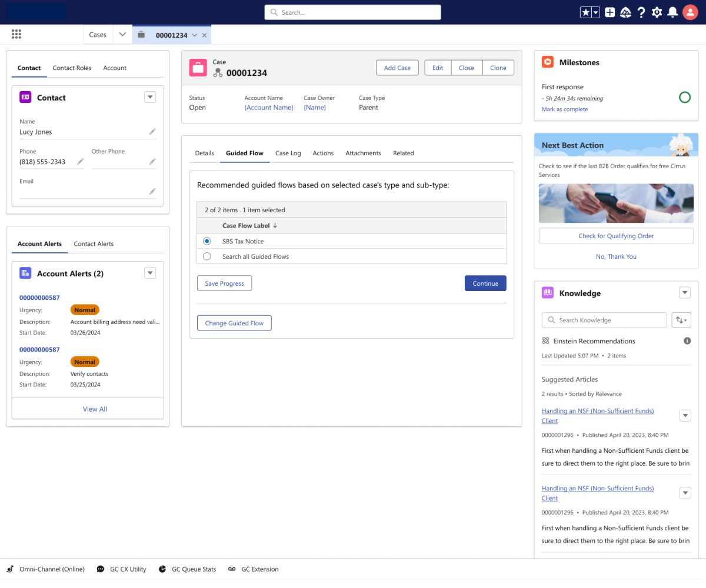706x588 pixels.
Task: Click the purple Contact card icon
Action: [x=25, y=98]
